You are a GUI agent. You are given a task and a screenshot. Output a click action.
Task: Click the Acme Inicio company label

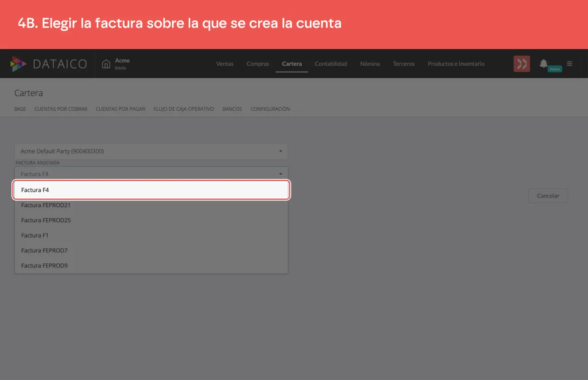point(122,64)
